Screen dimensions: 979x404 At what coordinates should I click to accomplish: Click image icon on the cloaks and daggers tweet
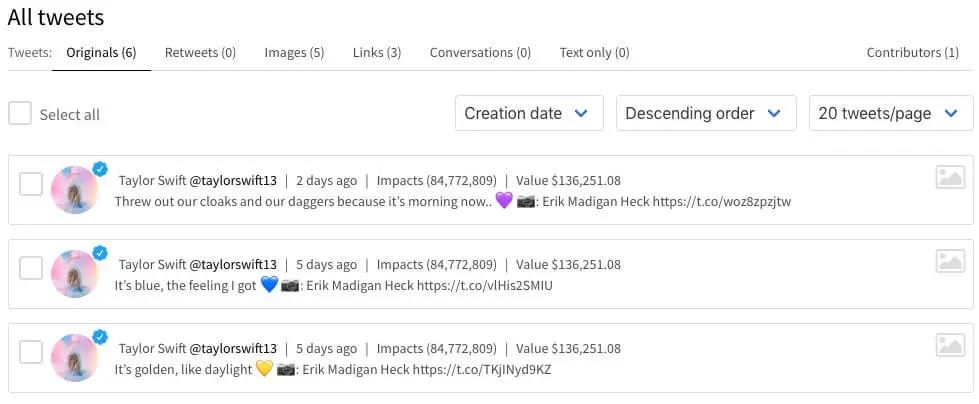950,178
